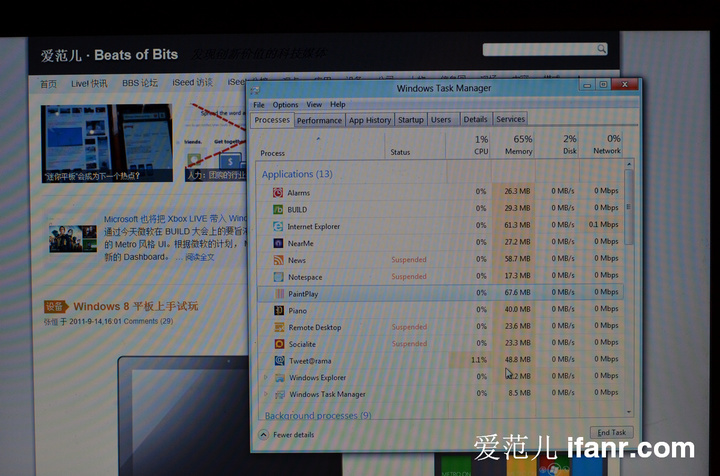Viewport: 720px width, 476px height.
Task: Click the 设备 category tag on website
Action: [x=55, y=307]
